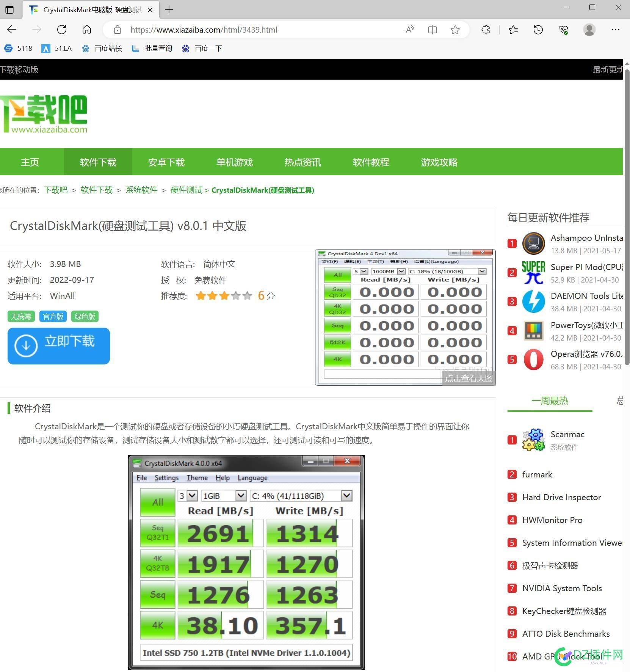The height and width of the screenshot is (672, 630).
Task: Open System Information Viewer link
Action: point(572,543)
